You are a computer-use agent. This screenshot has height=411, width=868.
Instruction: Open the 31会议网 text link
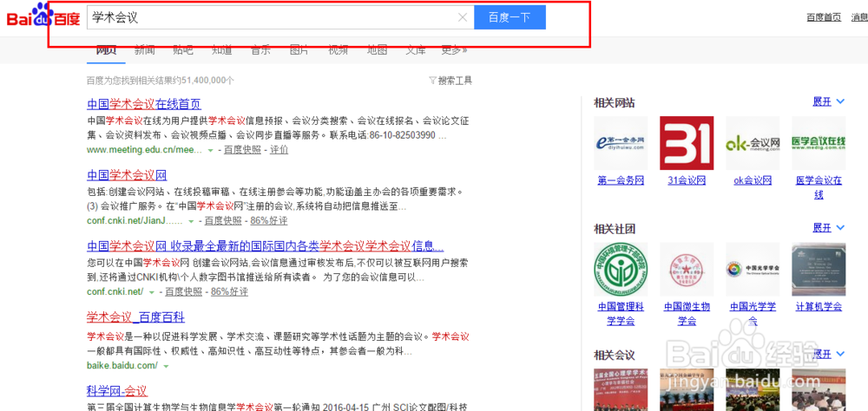(687, 180)
